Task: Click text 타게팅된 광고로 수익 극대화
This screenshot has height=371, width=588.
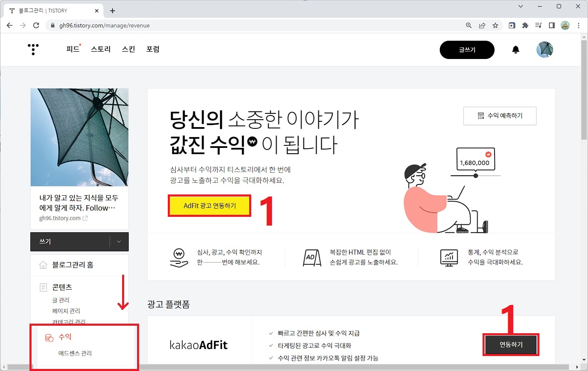Action: [x=315, y=346]
